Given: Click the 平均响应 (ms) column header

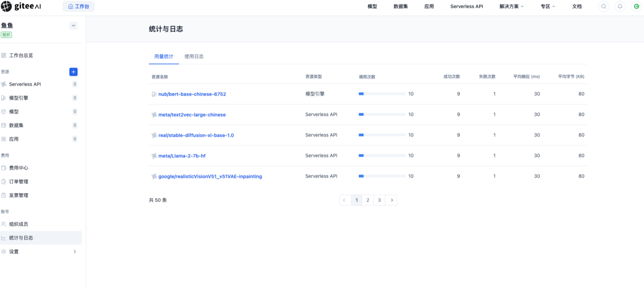Looking at the screenshot, I should 526,76.
